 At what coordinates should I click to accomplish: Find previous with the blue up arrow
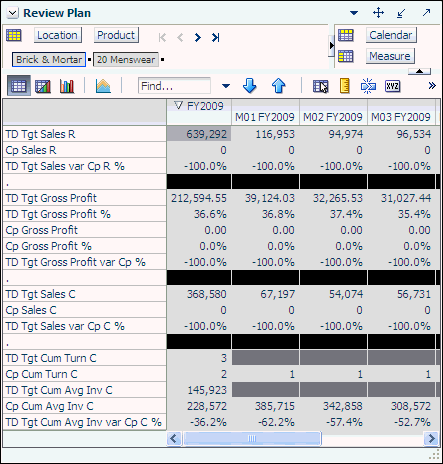(x=278, y=86)
